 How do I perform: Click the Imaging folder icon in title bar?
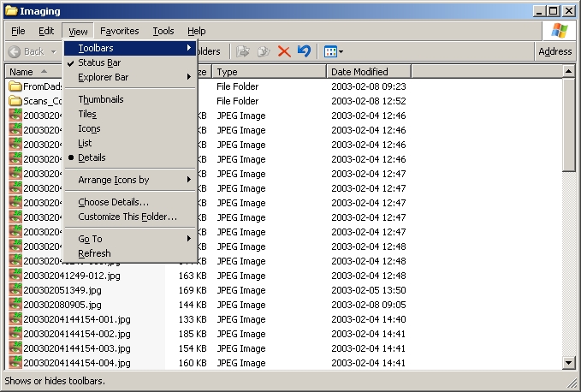click(x=11, y=10)
